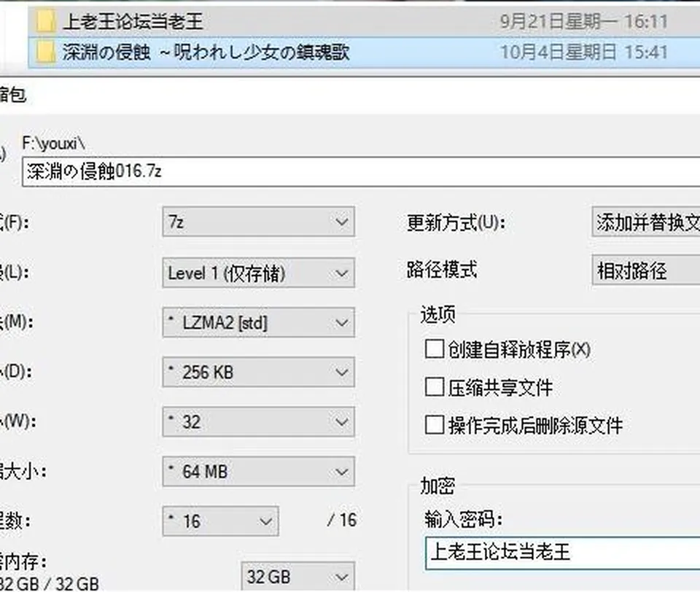This screenshot has width=700, height=592.
Task: Click the 路径模式 label
Action: click(x=442, y=270)
